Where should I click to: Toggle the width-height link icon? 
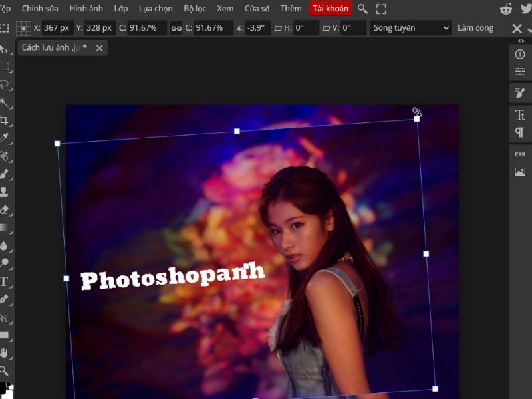click(176, 28)
